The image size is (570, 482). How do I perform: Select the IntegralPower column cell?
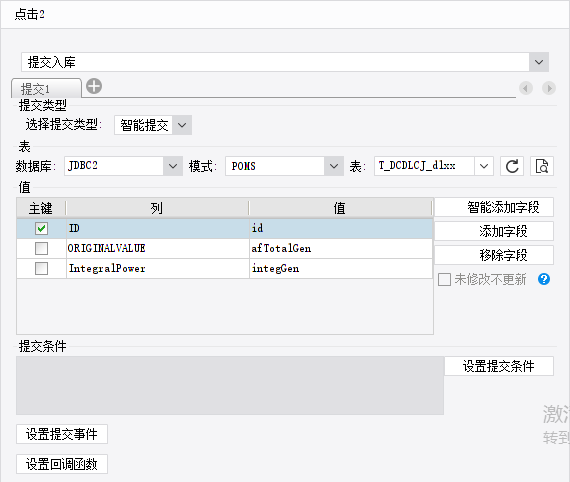coord(158,269)
